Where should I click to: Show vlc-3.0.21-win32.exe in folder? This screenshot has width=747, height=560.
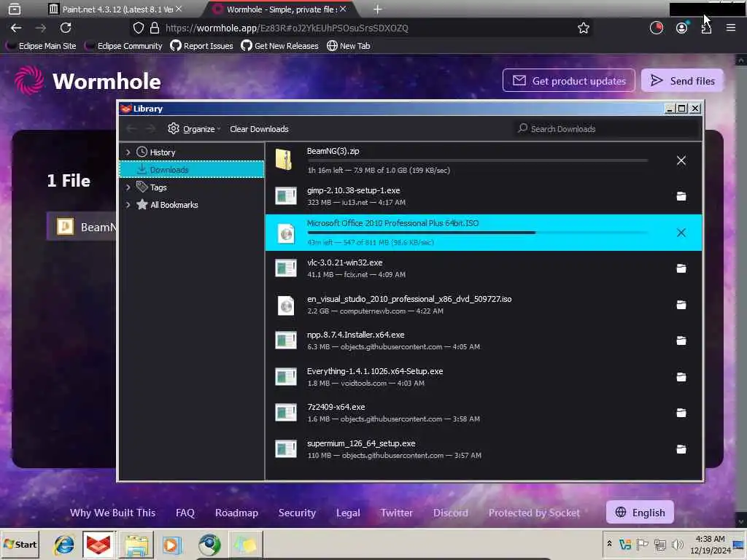[681, 268]
